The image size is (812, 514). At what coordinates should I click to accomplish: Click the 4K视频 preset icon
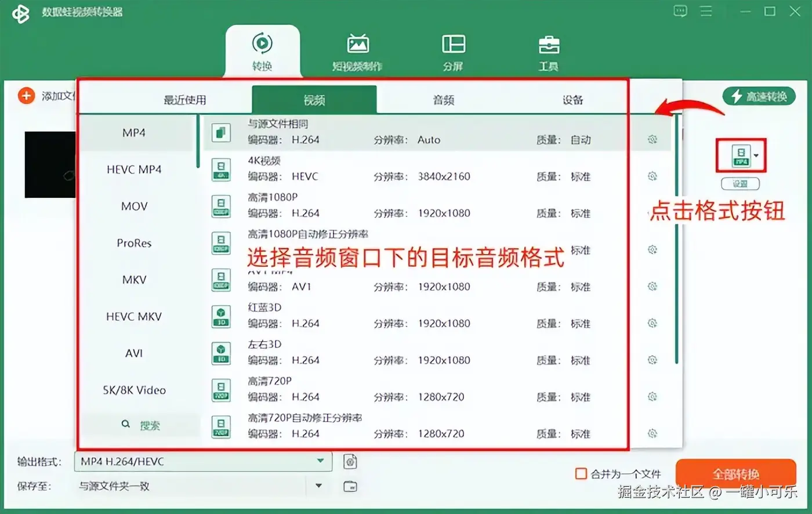[221, 169]
